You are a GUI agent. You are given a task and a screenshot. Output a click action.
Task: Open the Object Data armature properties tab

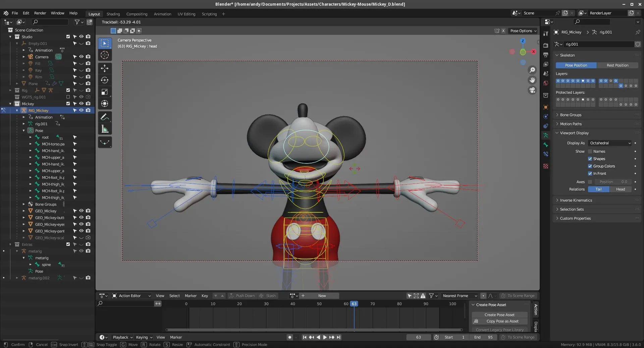coord(546,135)
